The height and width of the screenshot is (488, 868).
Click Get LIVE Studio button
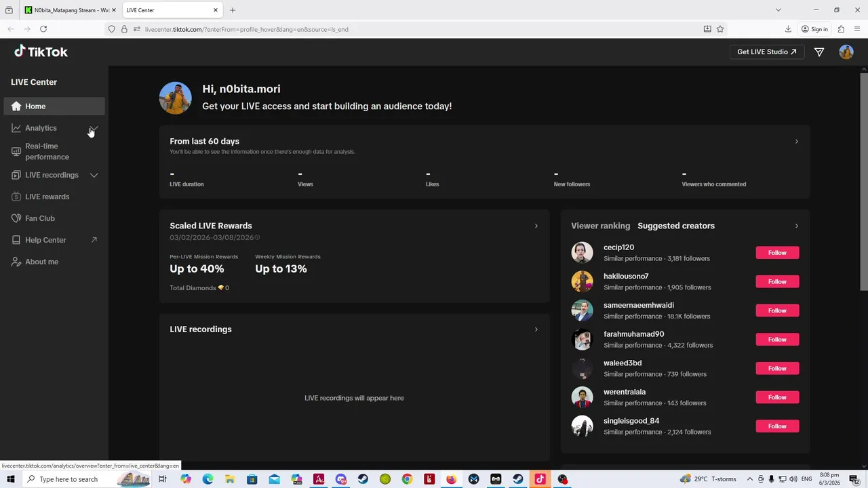tap(767, 52)
